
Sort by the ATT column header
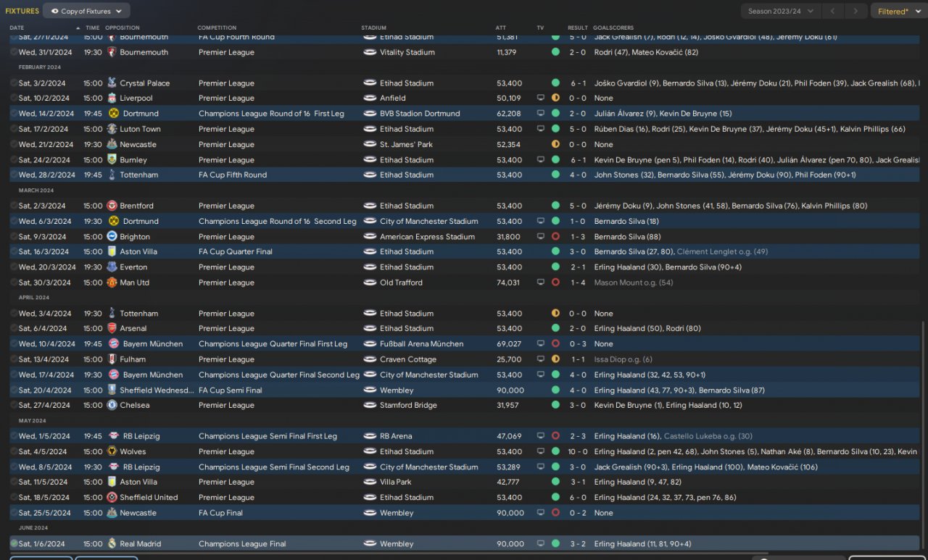pyautogui.click(x=500, y=28)
